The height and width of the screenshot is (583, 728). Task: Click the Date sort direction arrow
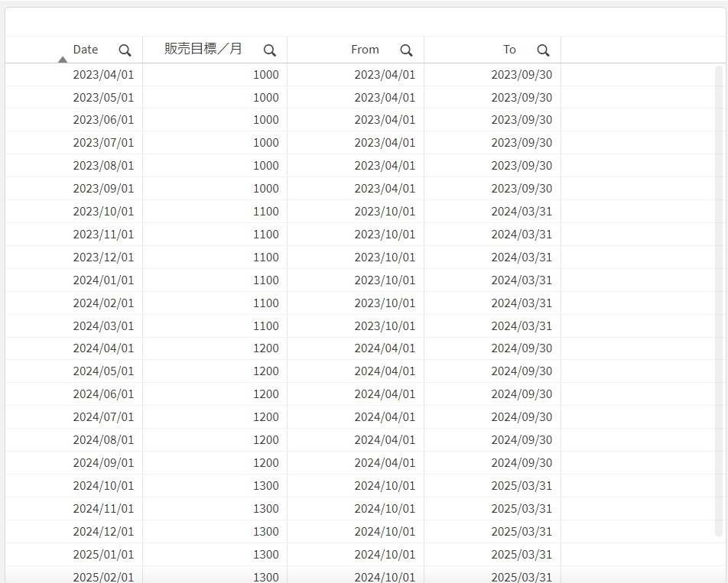pyautogui.click(x=63, y=59)
